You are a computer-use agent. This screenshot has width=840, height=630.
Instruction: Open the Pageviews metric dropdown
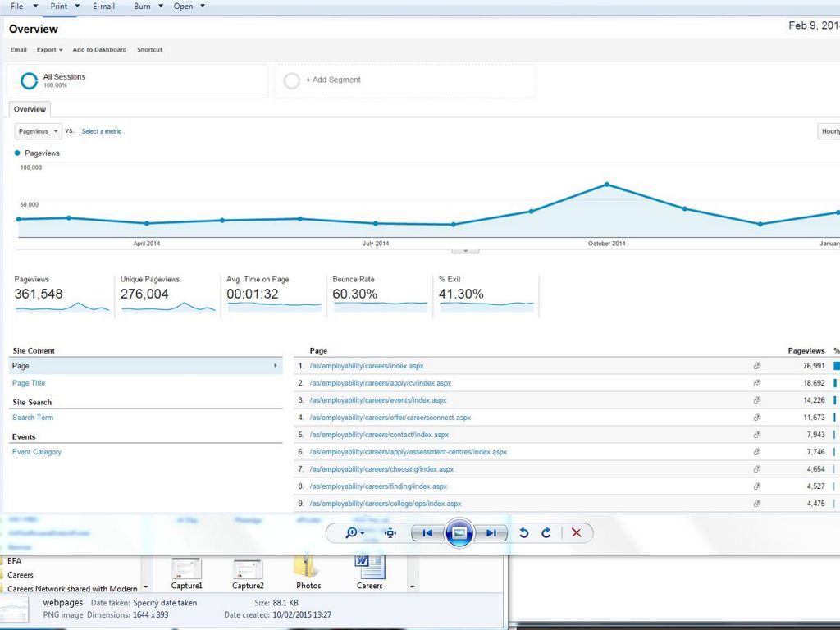click(x=39, y=131)
